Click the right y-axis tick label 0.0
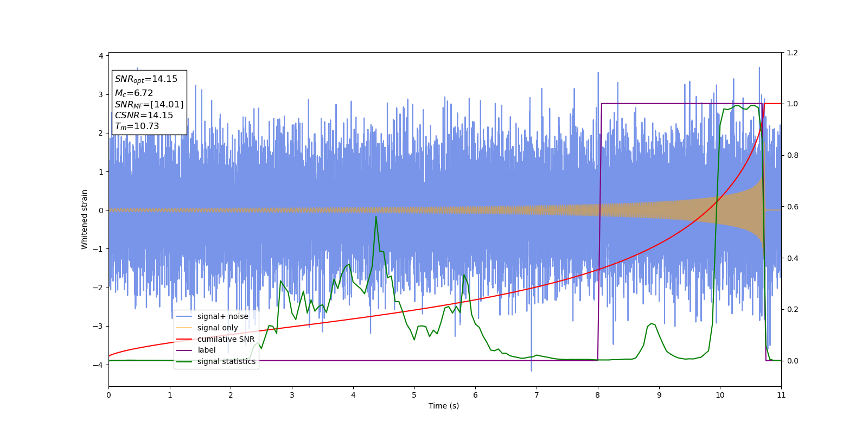 [792, 361]
